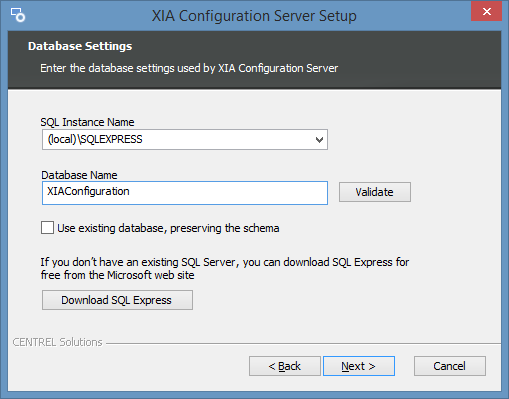The width and height of the screenshot is (509, 399).
Task: Click the setup application icon in title bar
Action: [x=18, y=15]
